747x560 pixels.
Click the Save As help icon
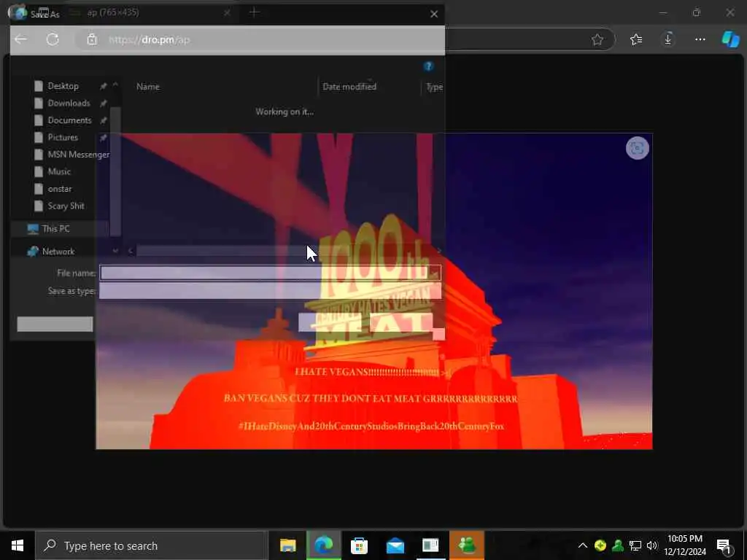[428, 66]
